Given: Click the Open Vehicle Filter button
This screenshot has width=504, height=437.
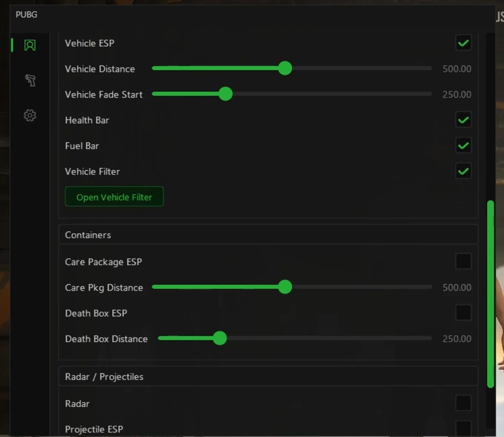Looking at the screenshot, I should [x=114, y=197].
